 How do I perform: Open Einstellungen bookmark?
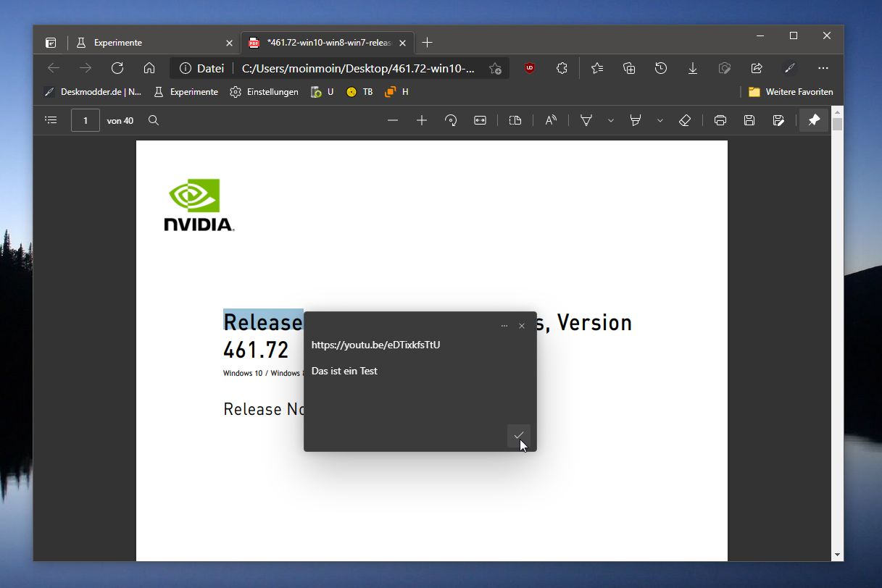[264, 92]
